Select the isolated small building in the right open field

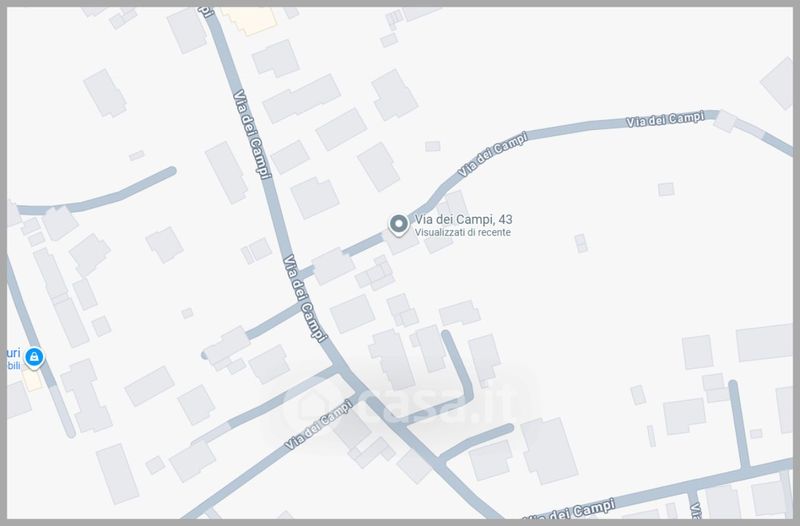[x=666, y=189]
